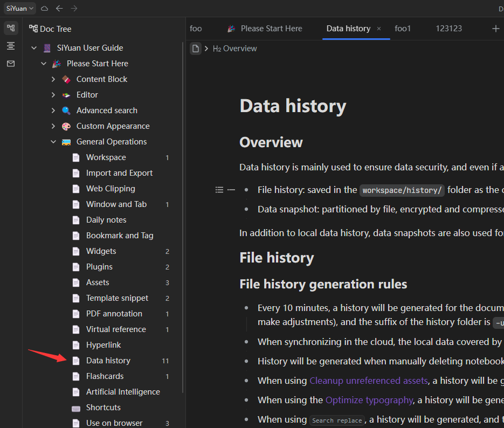Open the Cleanup unreferenced assets link
Image resolution: width=504 pixels, height=428 pixels.
369,381
